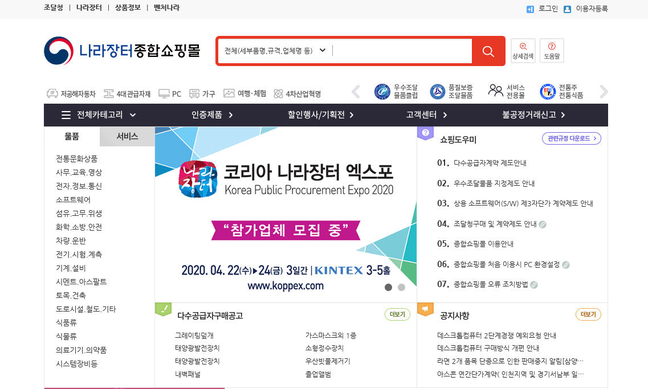This screenshot has width=648, height=389.
Task: Click into the main search text field
Action: click(x=401, y=51)
